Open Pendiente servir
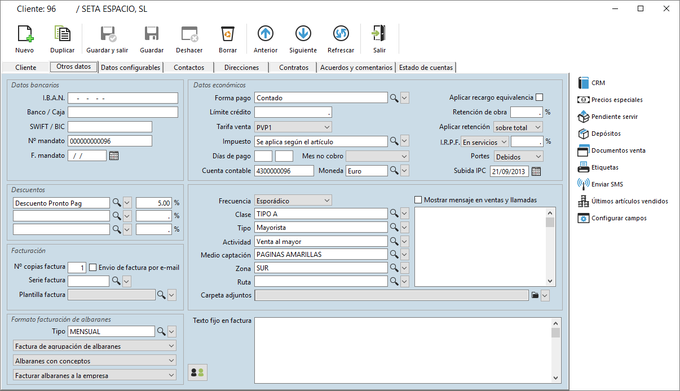680x391 pixels. tap(608, 117)
